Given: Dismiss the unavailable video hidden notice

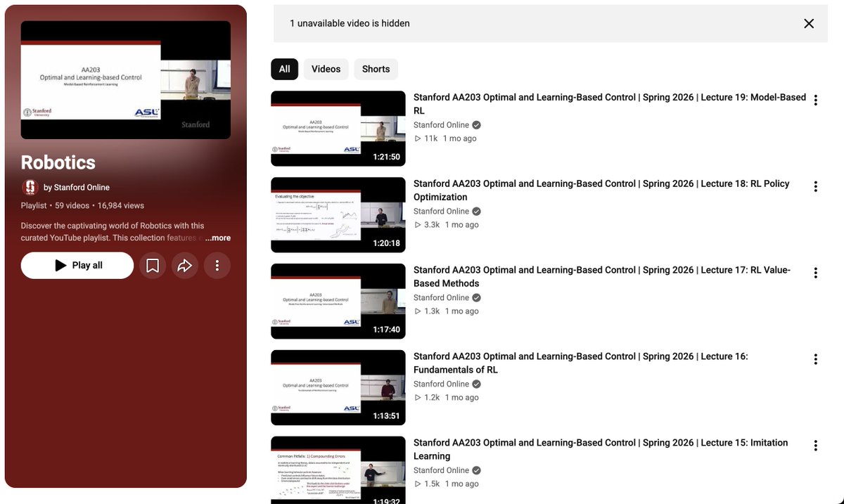Looking at the screenshot, I should tap(809, 23).
